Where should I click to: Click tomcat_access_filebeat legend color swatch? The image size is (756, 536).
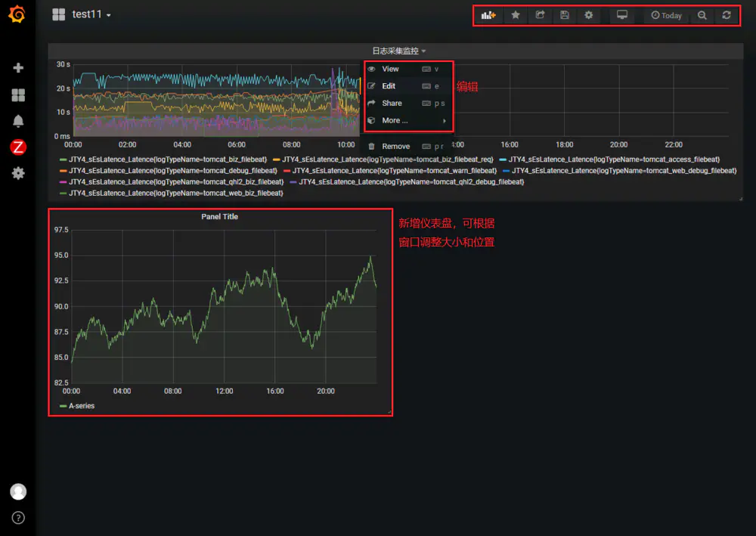click(x=503, y=160)
